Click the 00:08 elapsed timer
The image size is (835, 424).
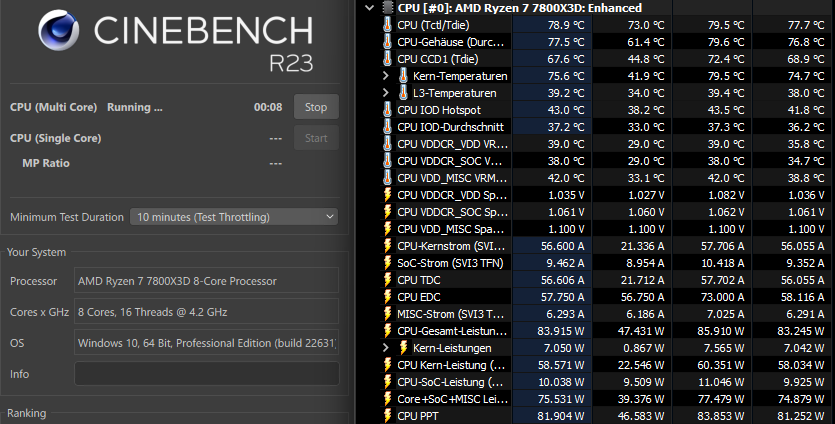pos(268,107)
